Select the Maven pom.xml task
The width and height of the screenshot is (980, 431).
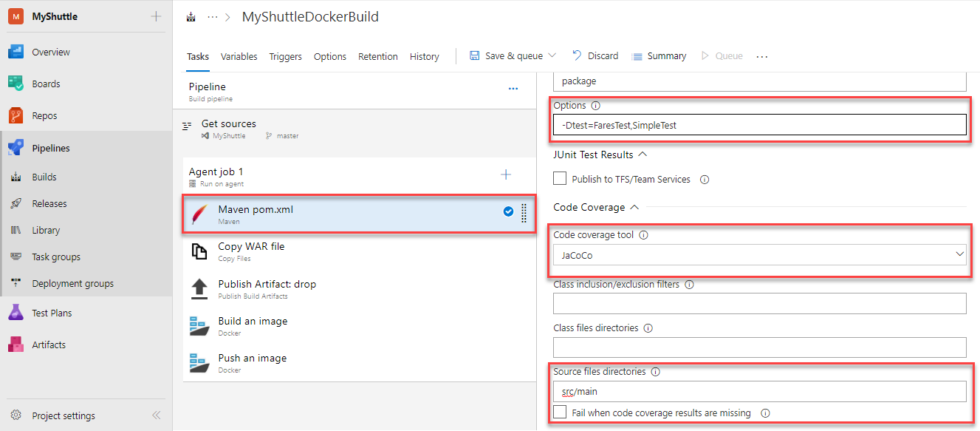360,214
